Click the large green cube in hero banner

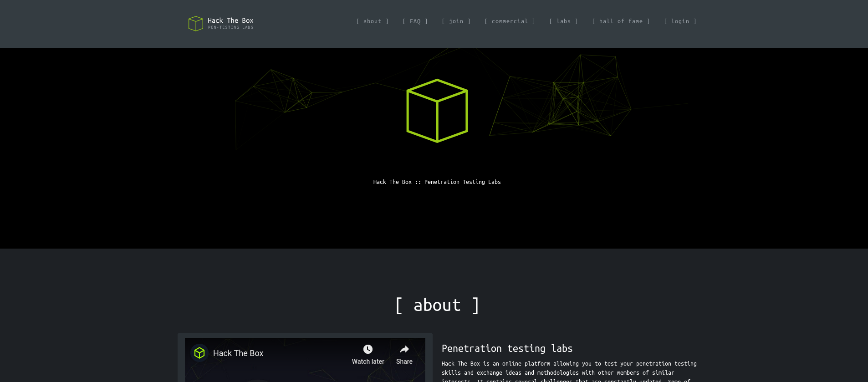pos(437,111)
